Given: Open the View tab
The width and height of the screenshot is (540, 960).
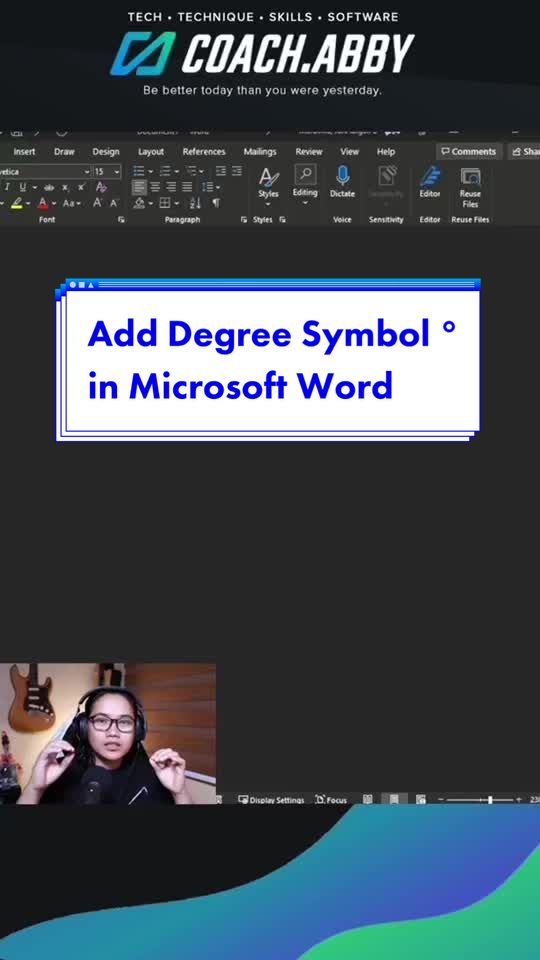Looking at the screenshot, I should click(350, 152).
